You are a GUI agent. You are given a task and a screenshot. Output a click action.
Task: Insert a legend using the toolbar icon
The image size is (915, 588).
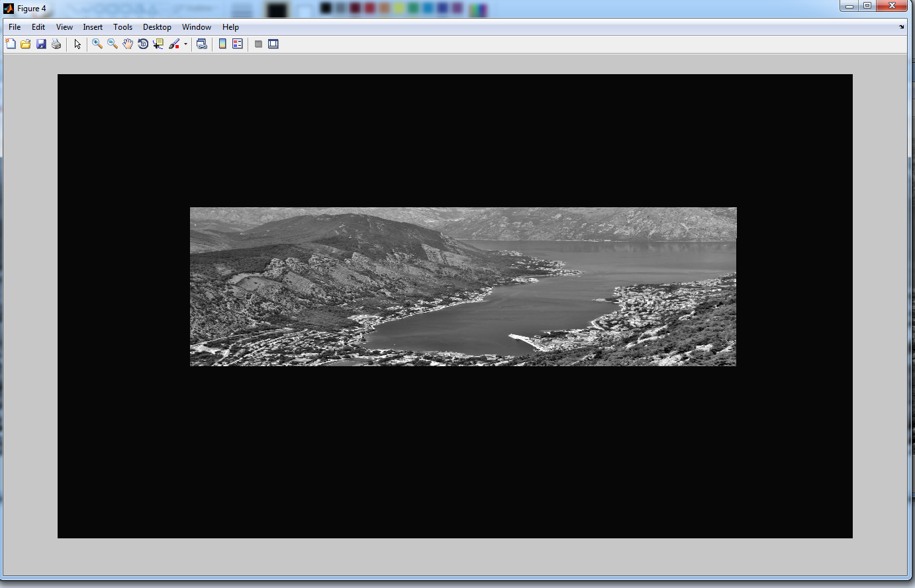point(238,44)
